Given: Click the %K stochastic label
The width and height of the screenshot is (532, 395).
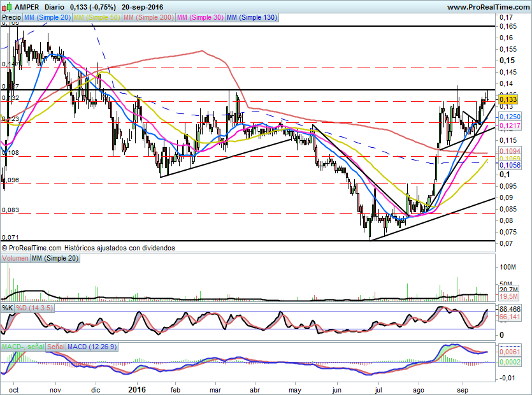Looking at the screenshot, I should tap(8, 308).
